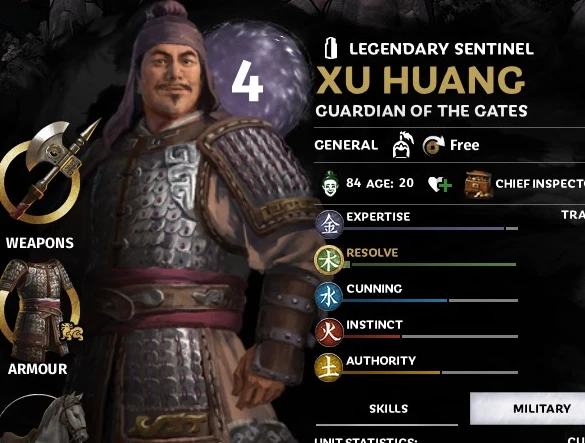
Task: Click the Chief Inspector treasure chest icon
Action: coord(478,184)
